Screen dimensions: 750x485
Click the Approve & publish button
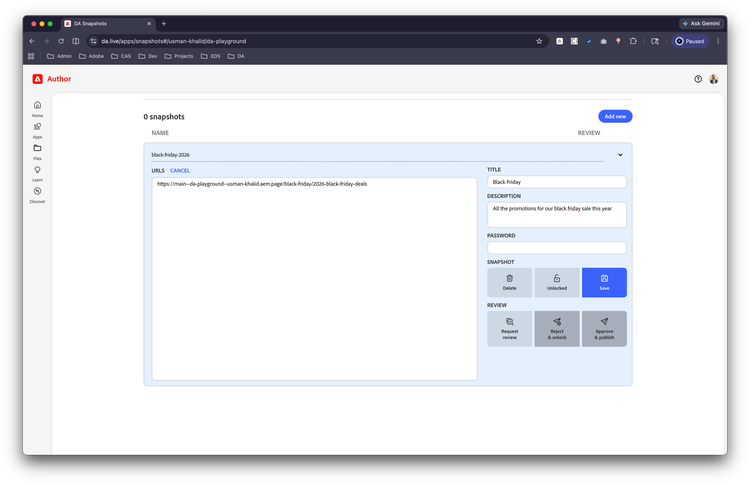604,329
